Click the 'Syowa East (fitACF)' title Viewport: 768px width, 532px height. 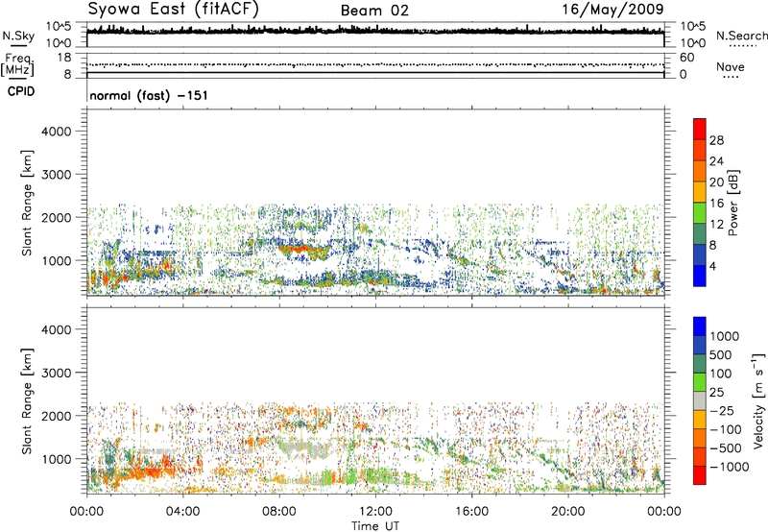174,10
